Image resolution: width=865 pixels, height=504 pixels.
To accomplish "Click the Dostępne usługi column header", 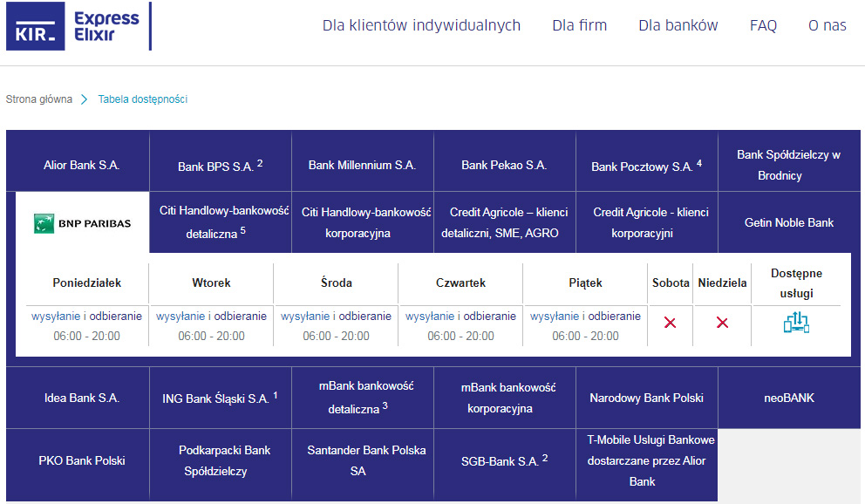I will [x=796, y=283].
